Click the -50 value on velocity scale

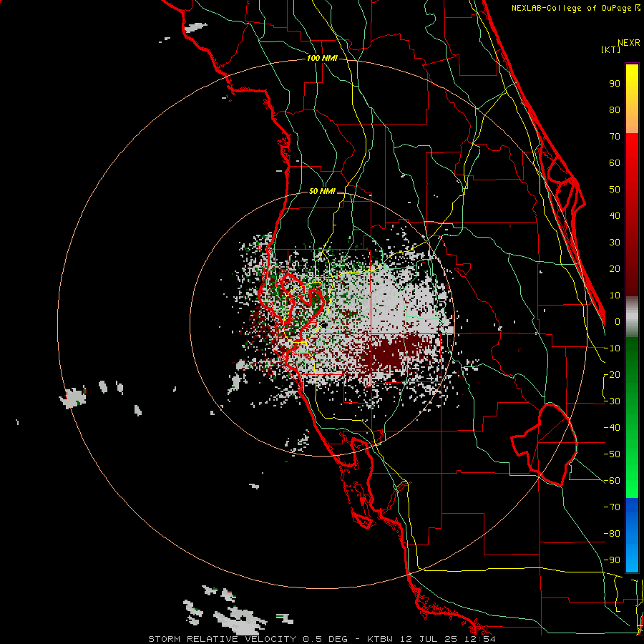(612, 454)
